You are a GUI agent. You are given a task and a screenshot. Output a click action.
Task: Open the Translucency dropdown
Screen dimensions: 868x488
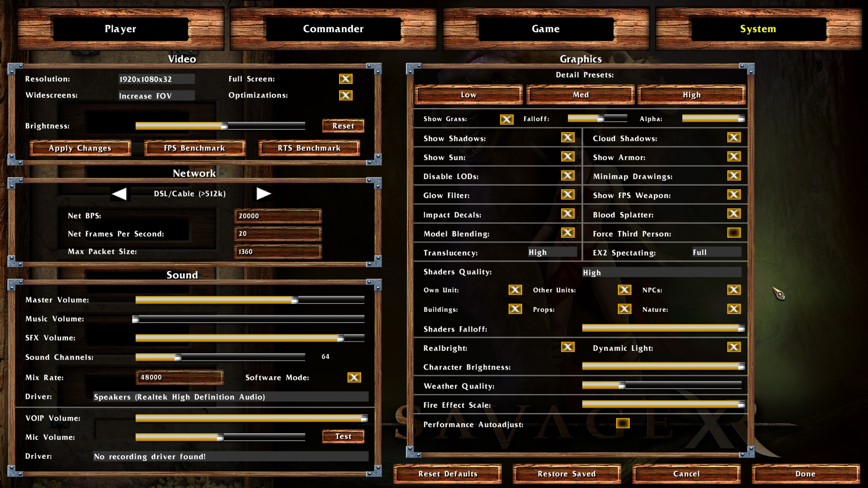tap(552, 252)
